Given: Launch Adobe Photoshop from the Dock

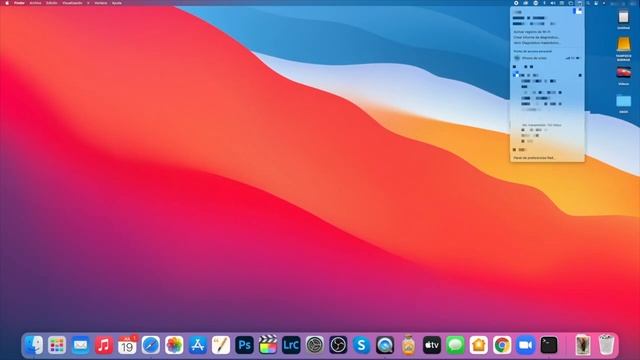Looking at the screenshot, I should pos(244,345).
